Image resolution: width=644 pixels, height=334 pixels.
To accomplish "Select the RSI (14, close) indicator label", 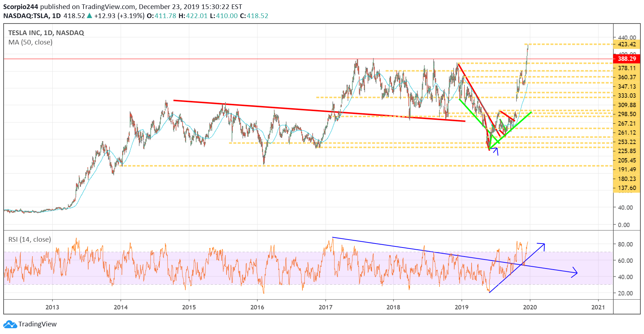I will 30,239.
